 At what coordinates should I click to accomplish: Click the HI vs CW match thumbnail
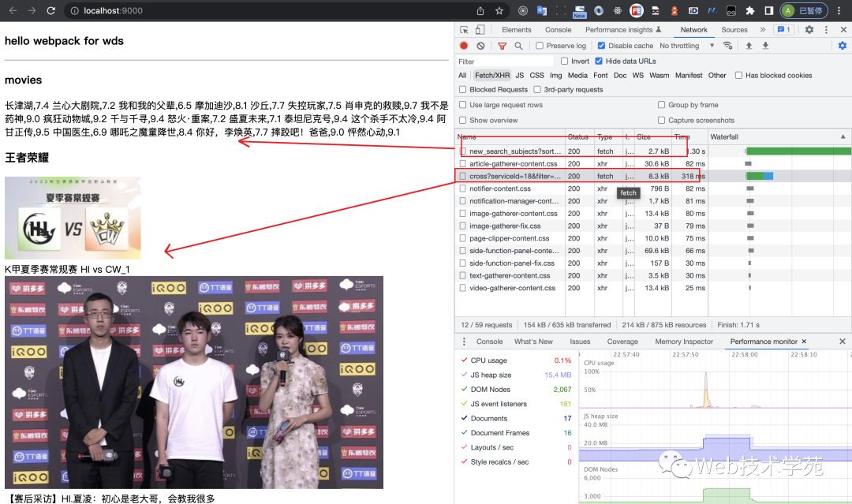point(73,218)
